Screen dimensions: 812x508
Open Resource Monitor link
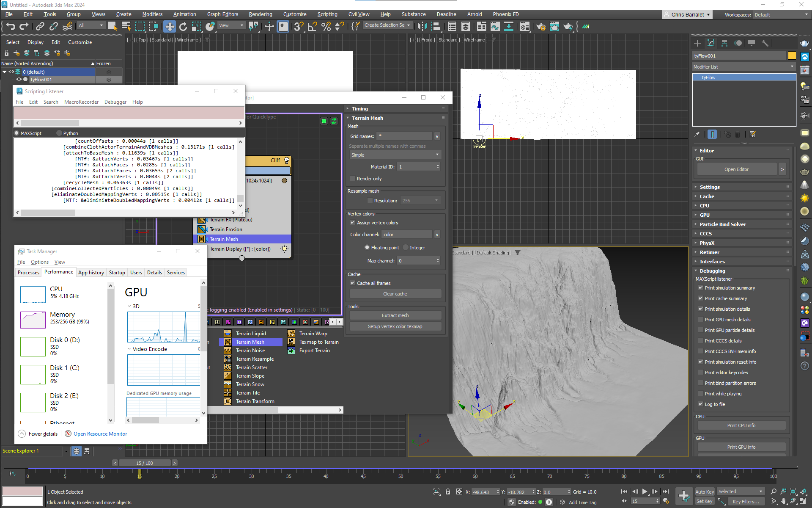coord(100,434)
